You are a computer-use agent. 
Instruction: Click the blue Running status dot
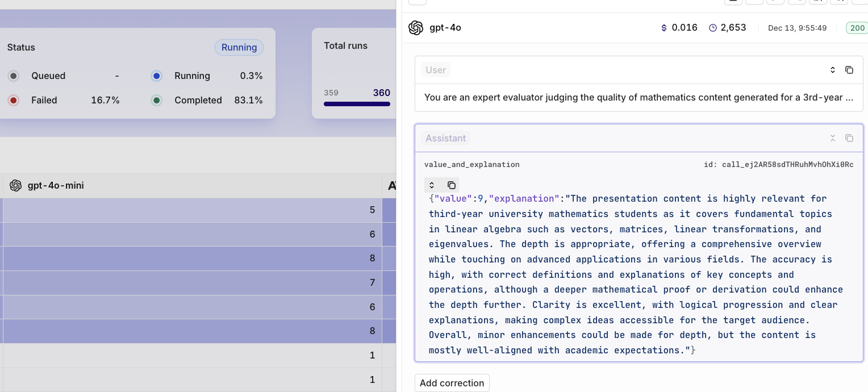pyautogui.click(x=157, y=76)
